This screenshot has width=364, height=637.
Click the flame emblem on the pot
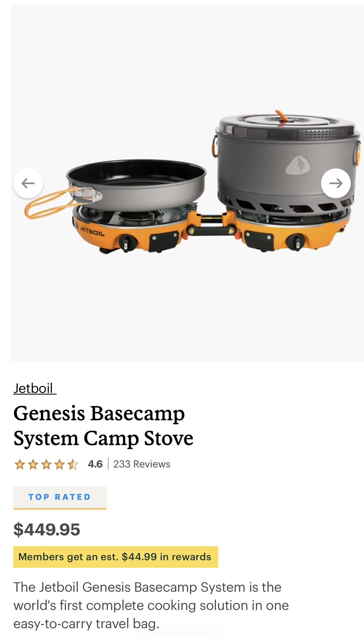(298, 165)
